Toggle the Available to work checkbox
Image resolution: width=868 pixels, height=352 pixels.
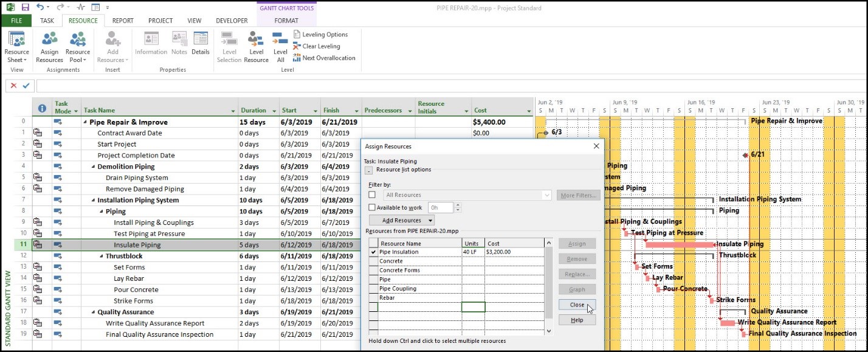coord(372,208)
